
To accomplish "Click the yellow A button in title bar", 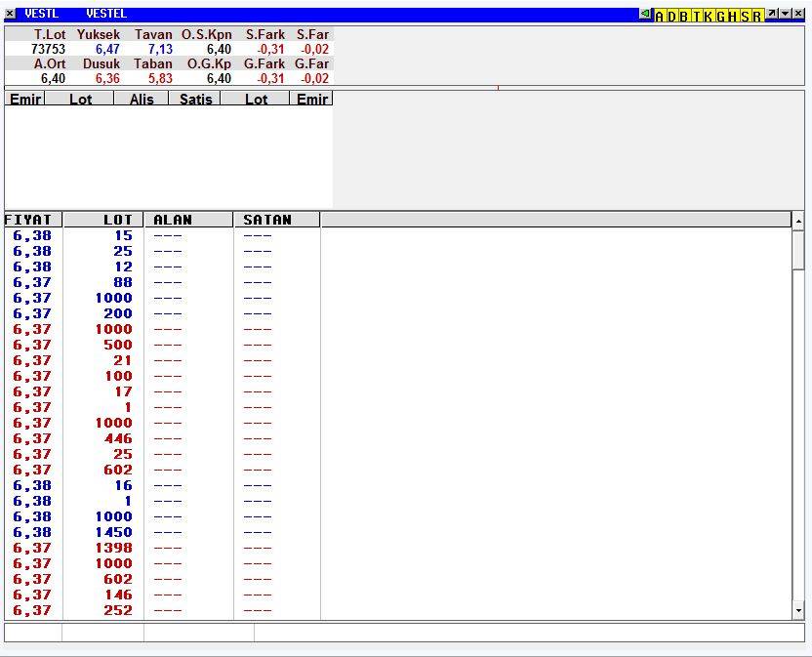I will click(660, 16).
